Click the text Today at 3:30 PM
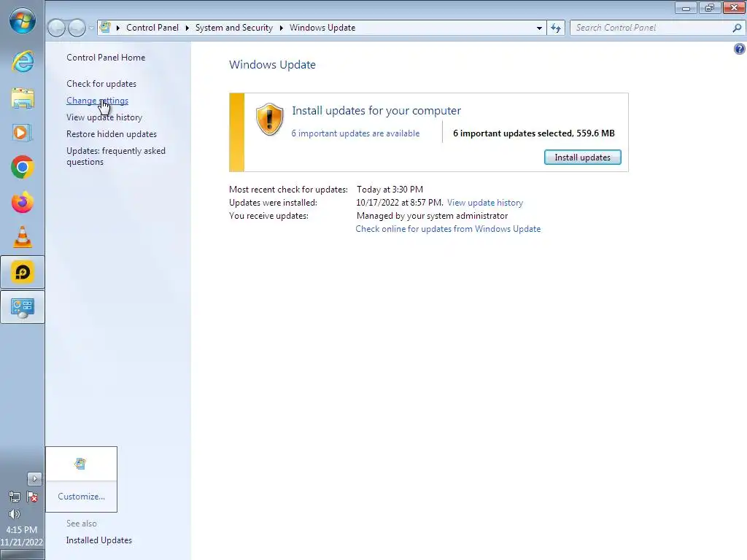The height and width of the screenshot is (560, 747). tap(390, 190)
